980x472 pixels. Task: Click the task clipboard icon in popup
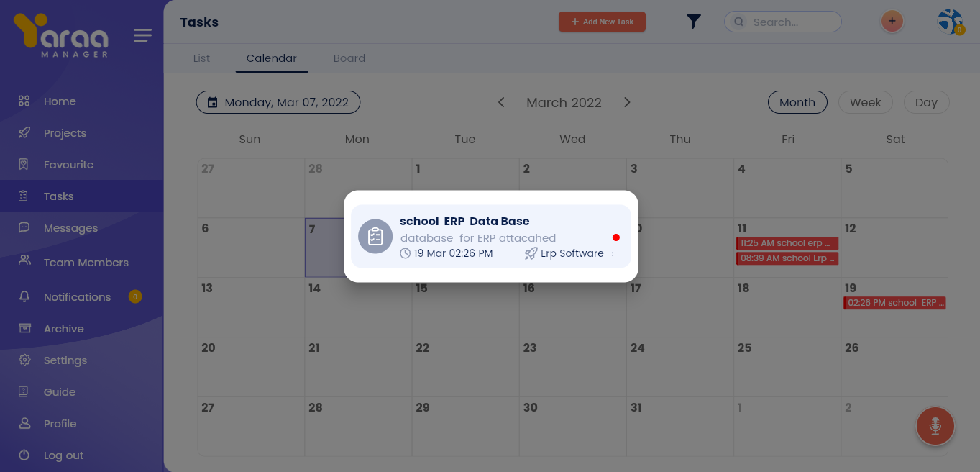pyautogui.click(x=375, y=237)
